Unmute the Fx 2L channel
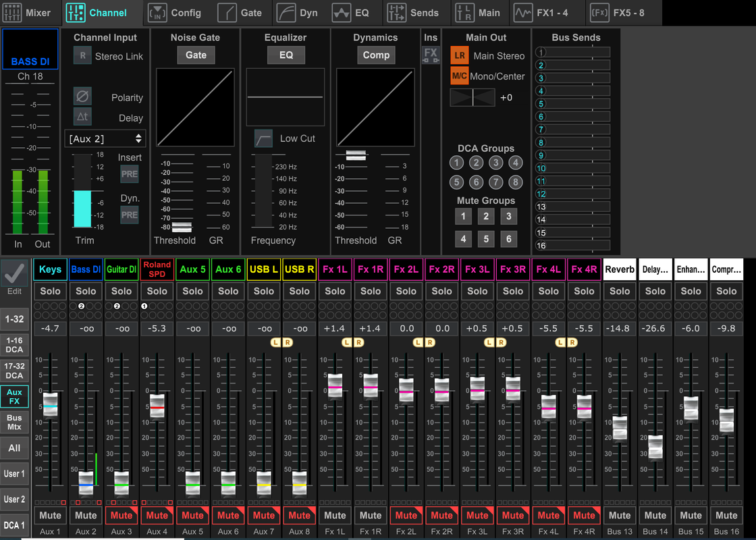The height and width of the screenshot is (540, 756). [x=406, y=516]
